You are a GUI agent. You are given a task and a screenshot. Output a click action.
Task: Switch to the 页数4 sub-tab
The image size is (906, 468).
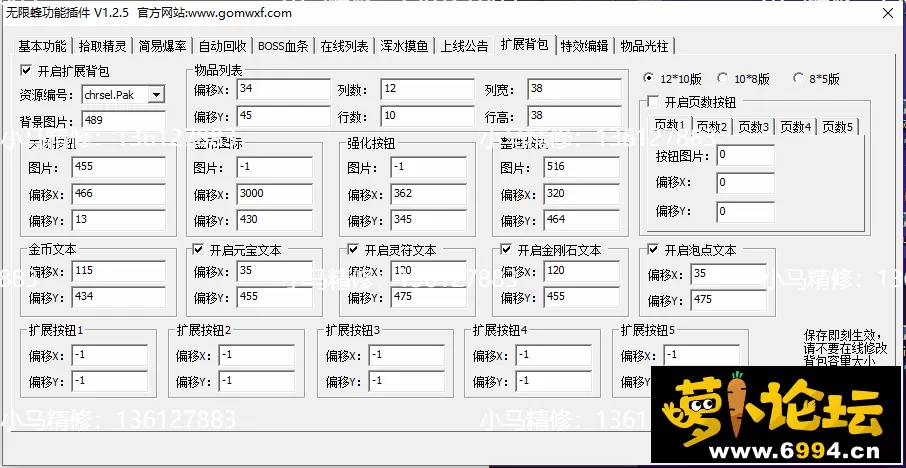tap(796, 127)
